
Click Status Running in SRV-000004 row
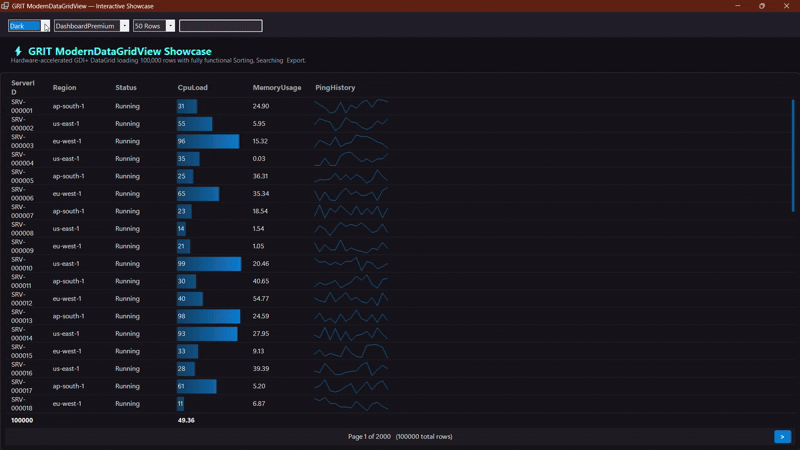coord(128,159)
